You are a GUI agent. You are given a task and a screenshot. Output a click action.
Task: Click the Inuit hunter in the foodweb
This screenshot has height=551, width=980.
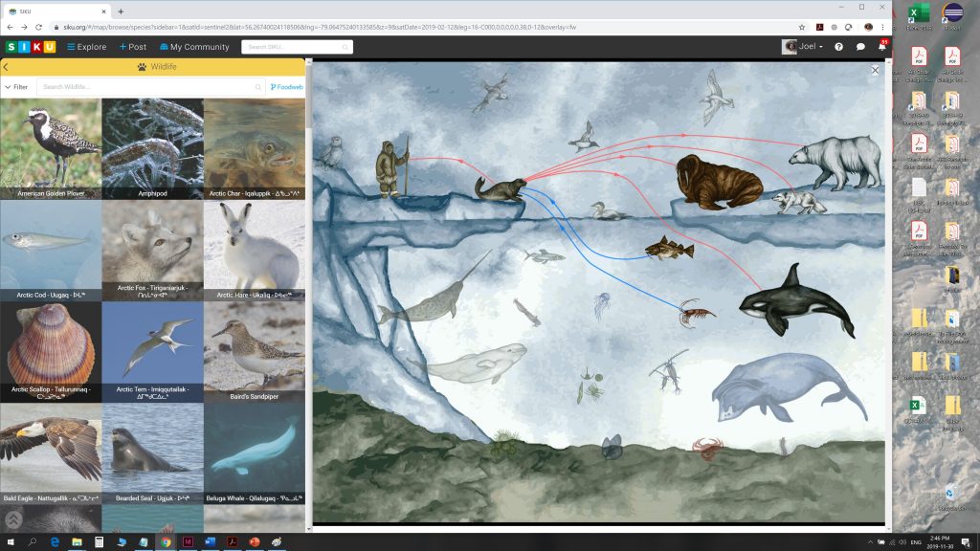coord(391,168)
